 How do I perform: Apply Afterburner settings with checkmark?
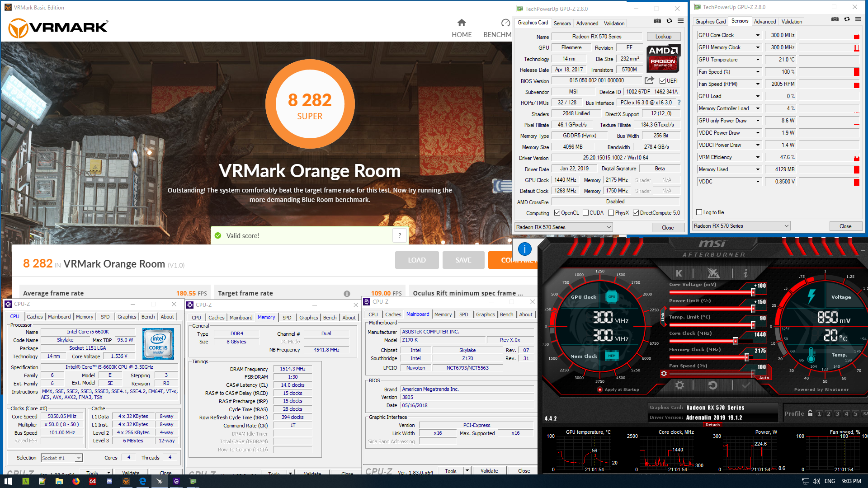pos(746,385)
